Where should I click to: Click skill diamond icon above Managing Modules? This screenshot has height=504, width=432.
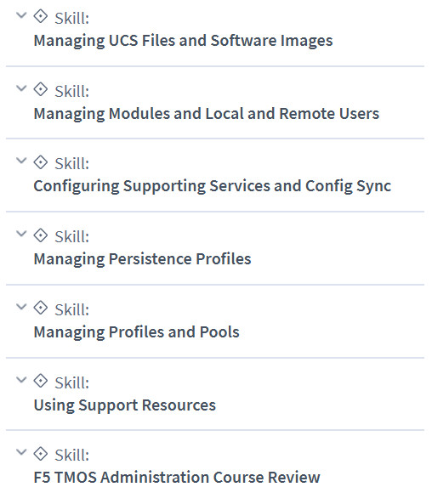[41, 89]
